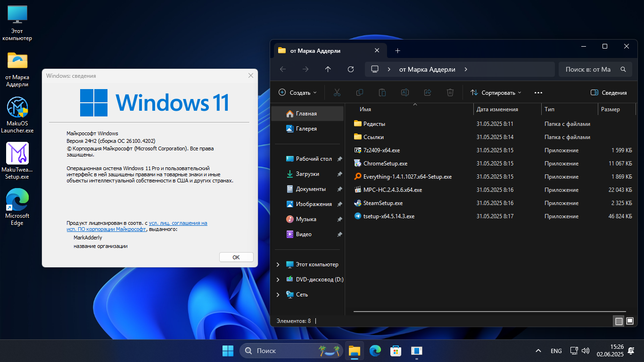Unpin Видео from quick access
The width and height of the screenshot is (644, 362).
[x=339, y=234]
